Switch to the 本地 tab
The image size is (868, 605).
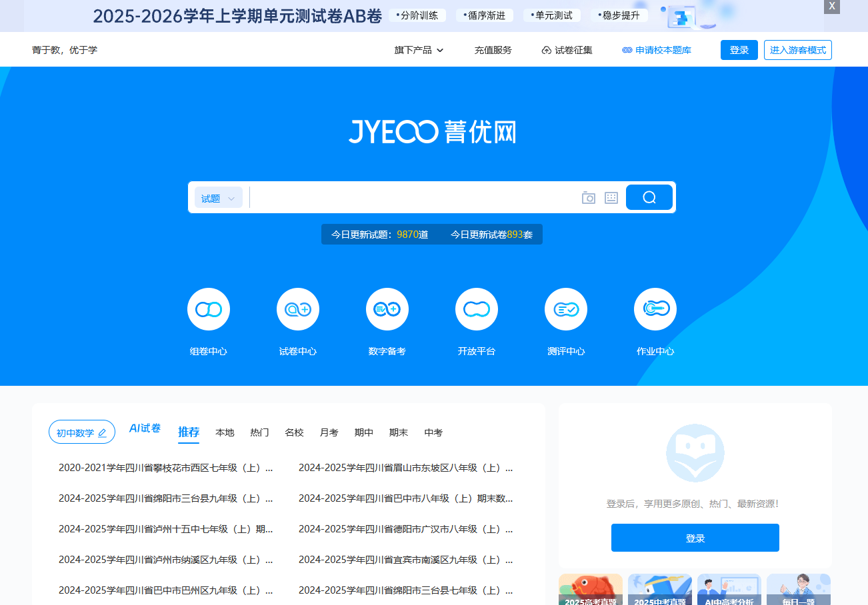pos(225,432)
